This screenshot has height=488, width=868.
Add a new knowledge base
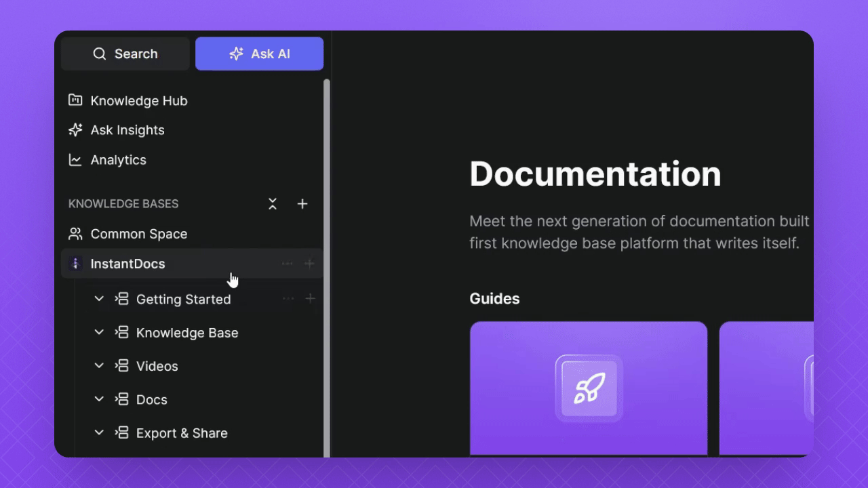(x=302, y=203)
